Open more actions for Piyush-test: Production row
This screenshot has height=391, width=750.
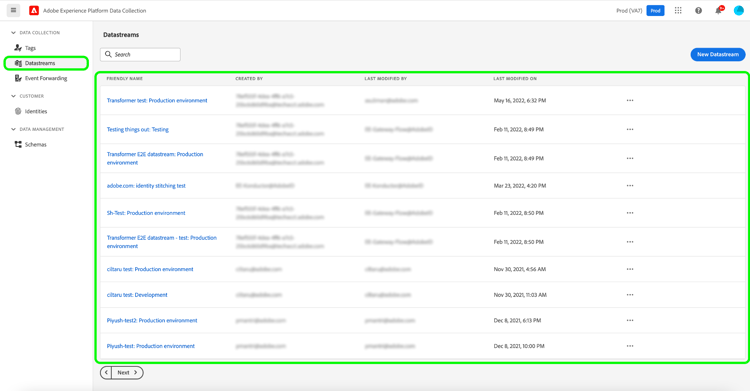coord(630,346)
